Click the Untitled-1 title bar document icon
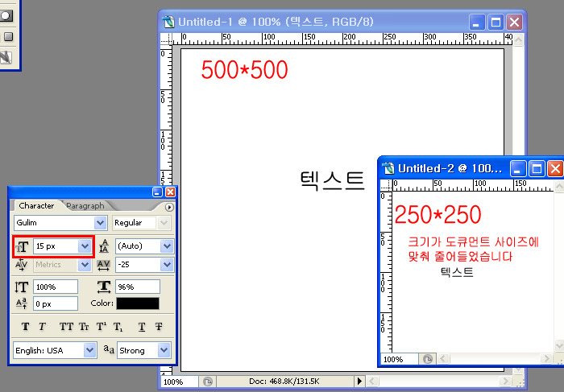The image size is (564, 392). [x=168, y=22]
